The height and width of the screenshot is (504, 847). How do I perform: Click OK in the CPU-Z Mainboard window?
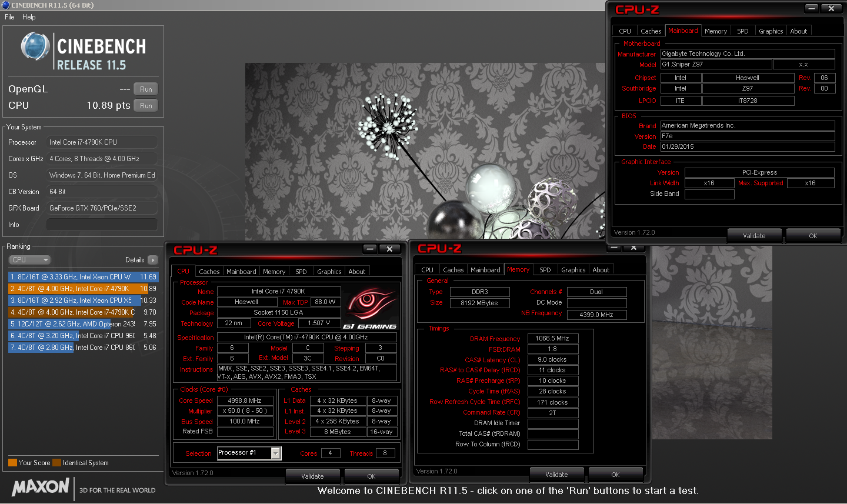pos(813,235)
